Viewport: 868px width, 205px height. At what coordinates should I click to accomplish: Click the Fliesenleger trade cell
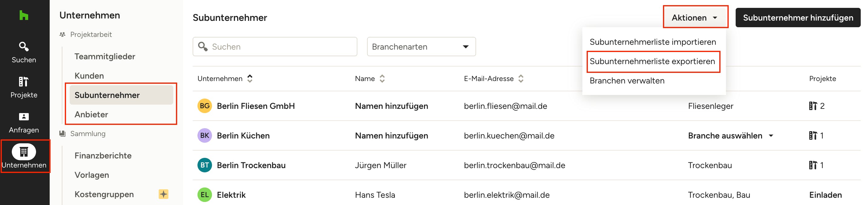[711, 106]
